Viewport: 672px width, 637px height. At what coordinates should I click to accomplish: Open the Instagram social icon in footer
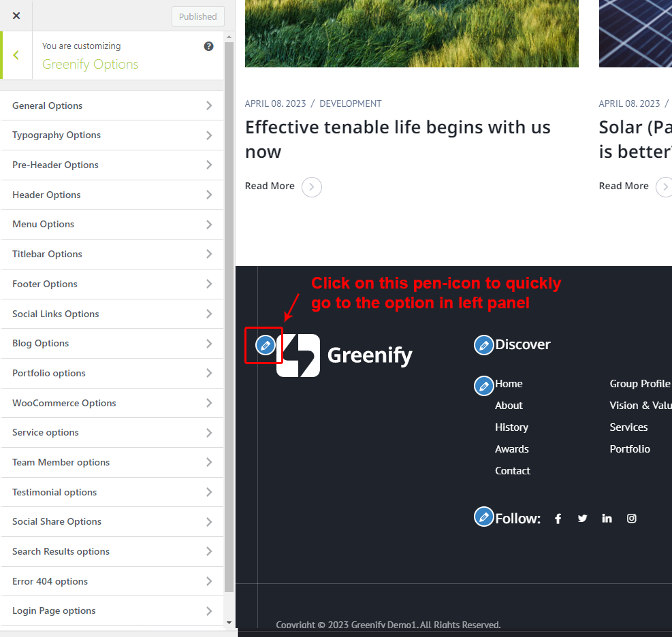[x=631, y=519]
